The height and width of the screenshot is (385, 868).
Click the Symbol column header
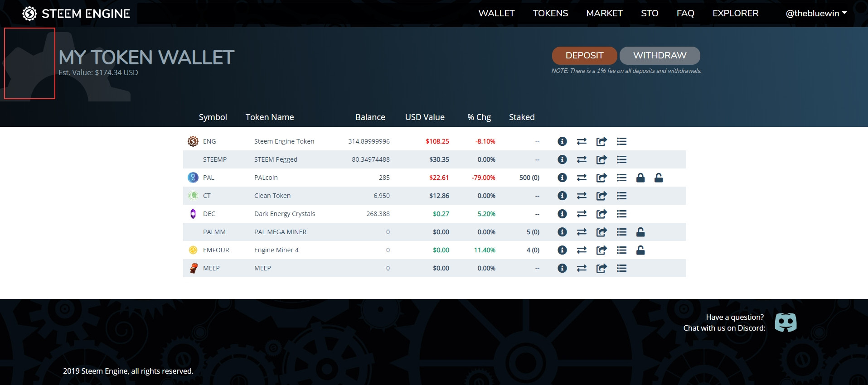tap(213, 117)
